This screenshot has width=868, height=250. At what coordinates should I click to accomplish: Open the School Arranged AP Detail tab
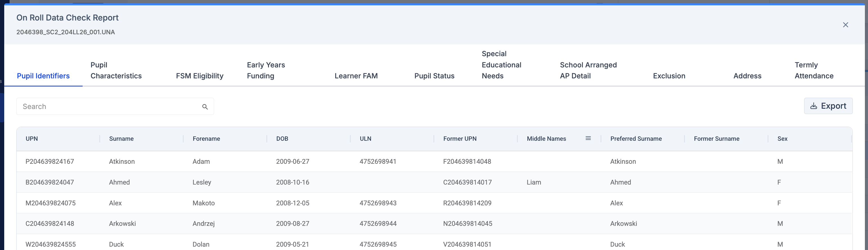[x=588, y=70]
